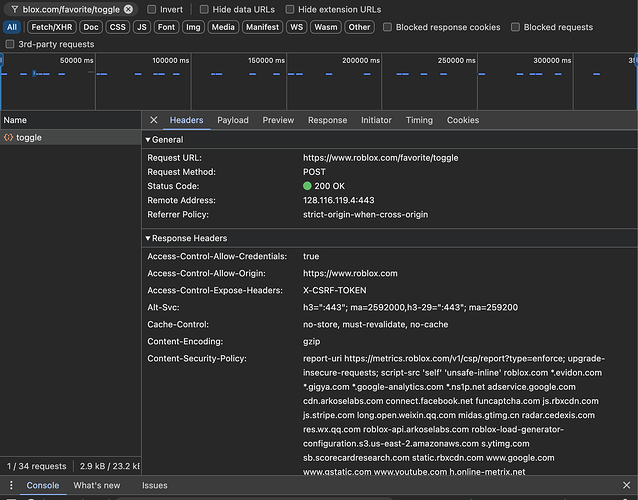Switch to the Response tab
The height and width of the screenshot is (500, 638).
click(327, 120)
